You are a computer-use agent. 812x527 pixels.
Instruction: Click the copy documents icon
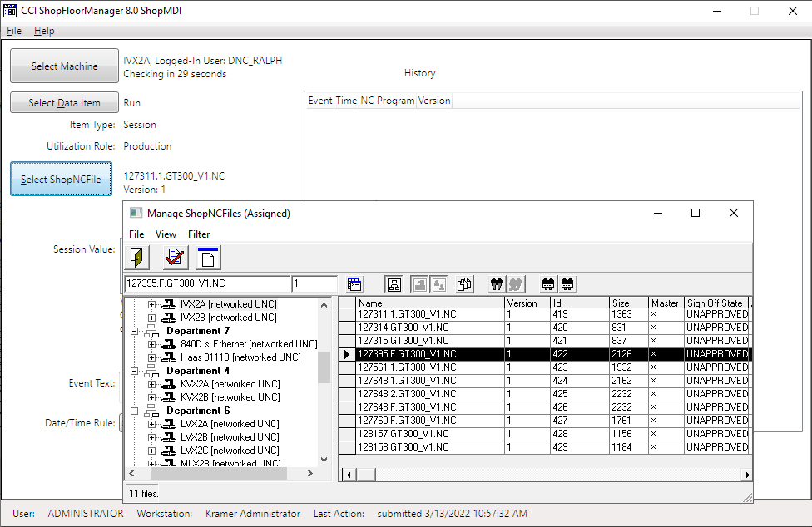coord(465,284)
